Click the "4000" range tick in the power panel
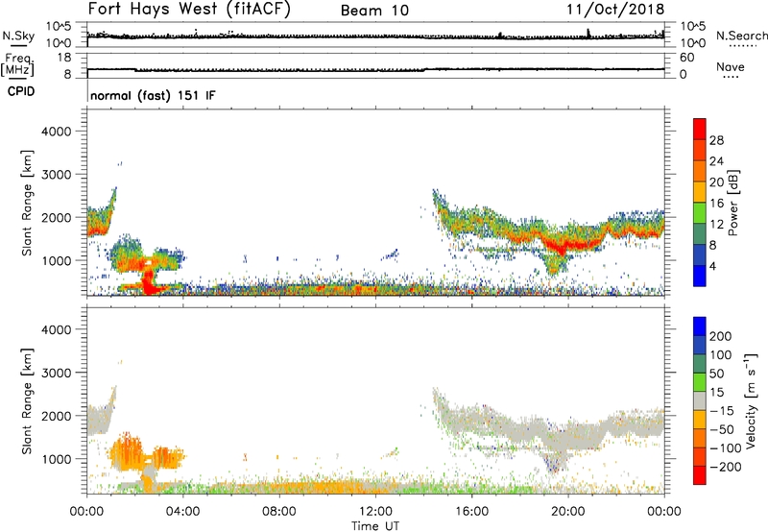Image resolution: width=768 pixels, height=532 pixels. pos(57,132)
